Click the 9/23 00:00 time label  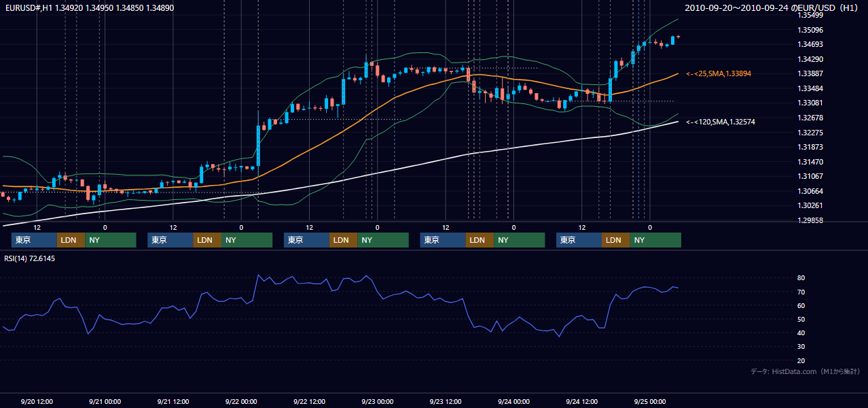pos(377,401)
